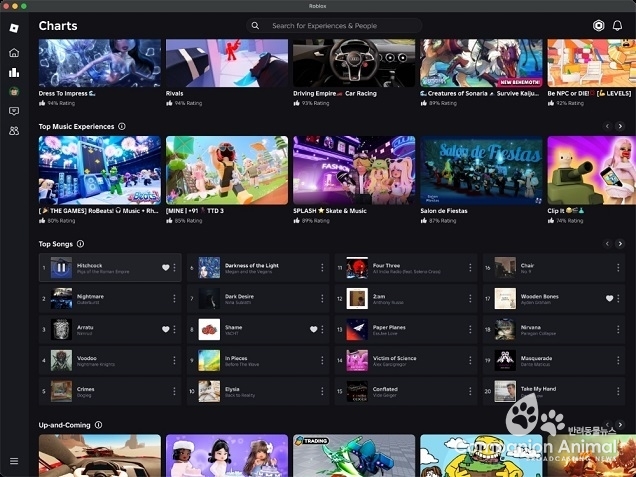Show info for Top Music Experiences
Image resolution: width=636 pixels, height=477 pixels.
[122, 126]
